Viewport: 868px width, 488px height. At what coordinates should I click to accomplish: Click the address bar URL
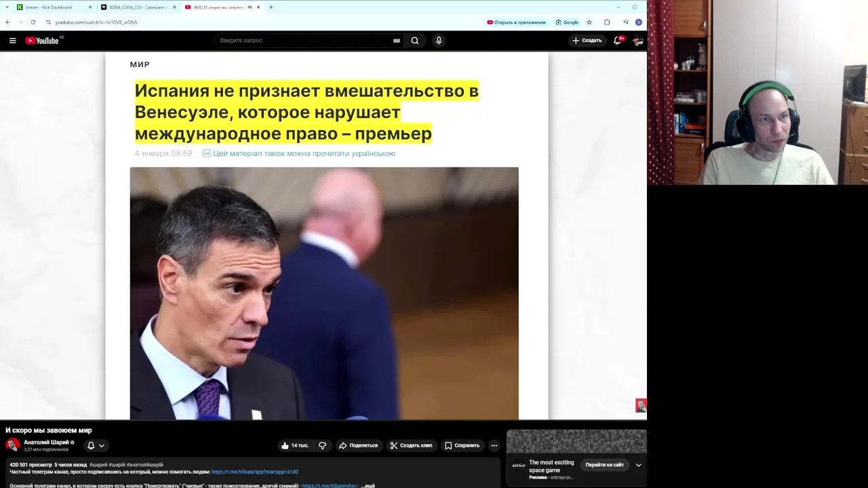pyautogui.click(x=96, y=22)
